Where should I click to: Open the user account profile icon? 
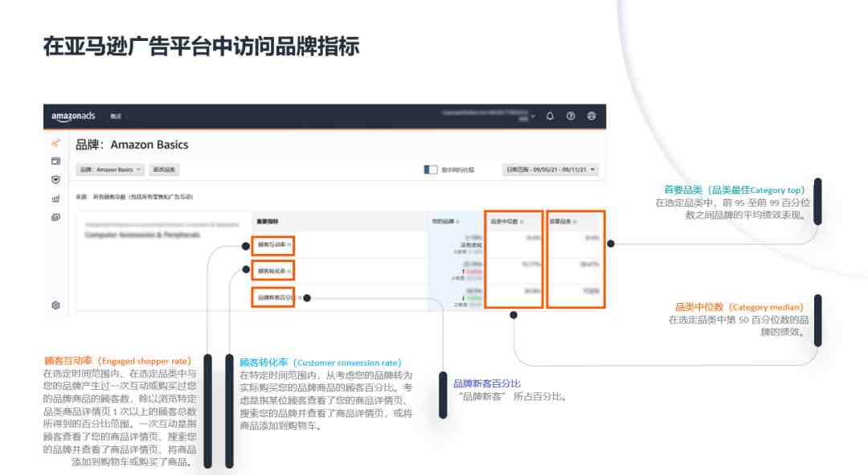point(592,117)
